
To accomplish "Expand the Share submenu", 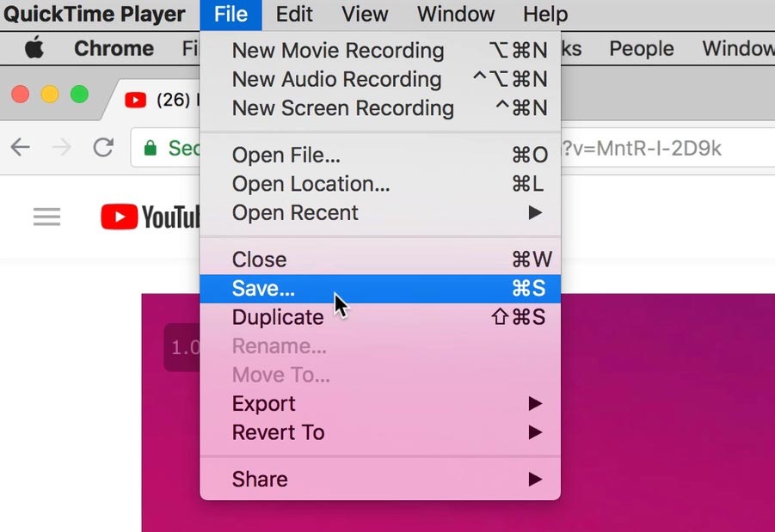I will pyautogui.click(x=380, y=480).
